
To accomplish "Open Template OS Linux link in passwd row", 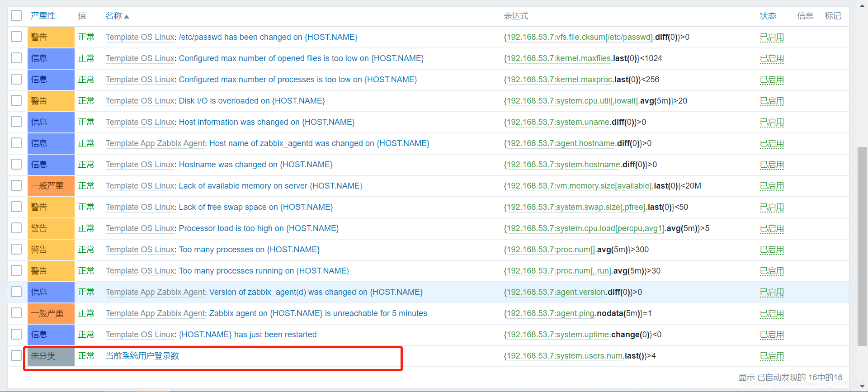I will tap(140, 37).
